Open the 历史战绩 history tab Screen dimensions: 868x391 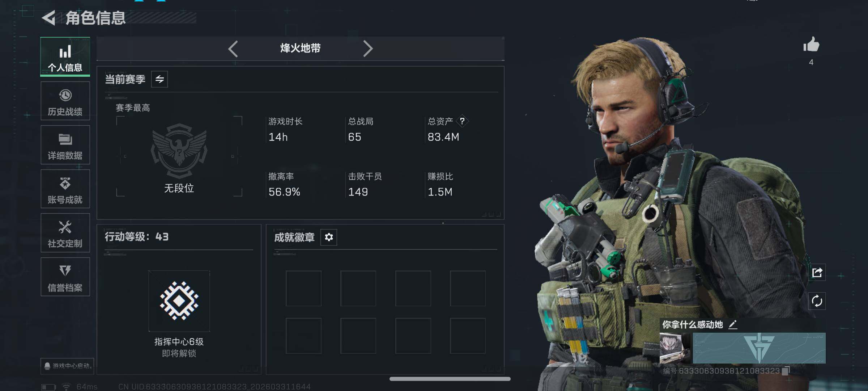(65, 101)
